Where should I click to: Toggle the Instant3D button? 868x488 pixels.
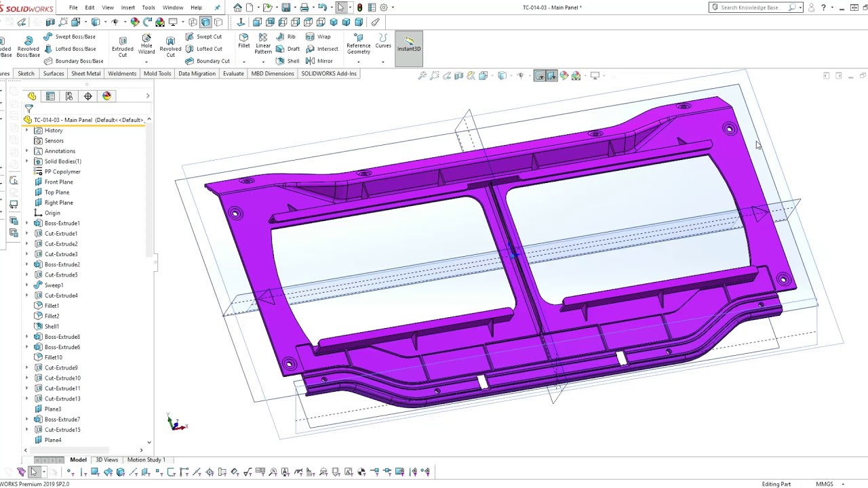click(409, 48)
